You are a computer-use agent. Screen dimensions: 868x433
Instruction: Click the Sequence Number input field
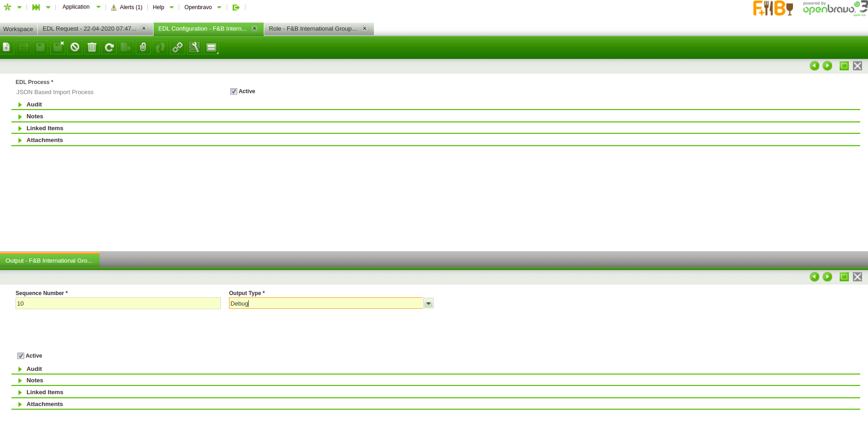point(118,303)
